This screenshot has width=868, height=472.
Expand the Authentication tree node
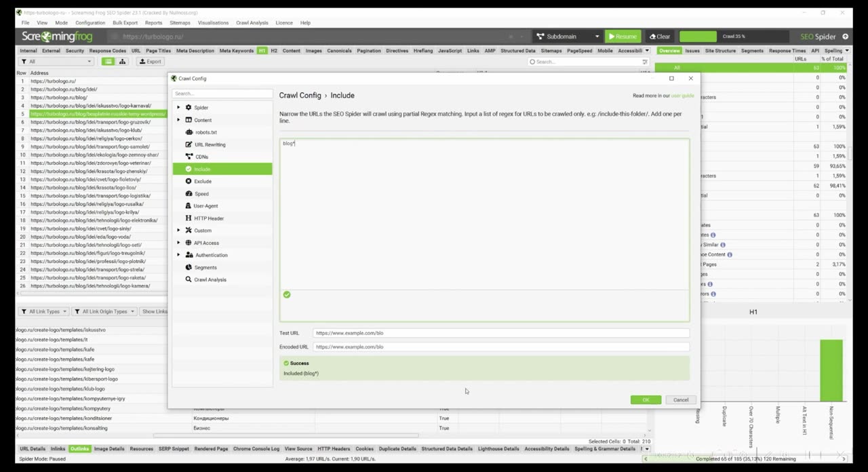coord(178,255)
